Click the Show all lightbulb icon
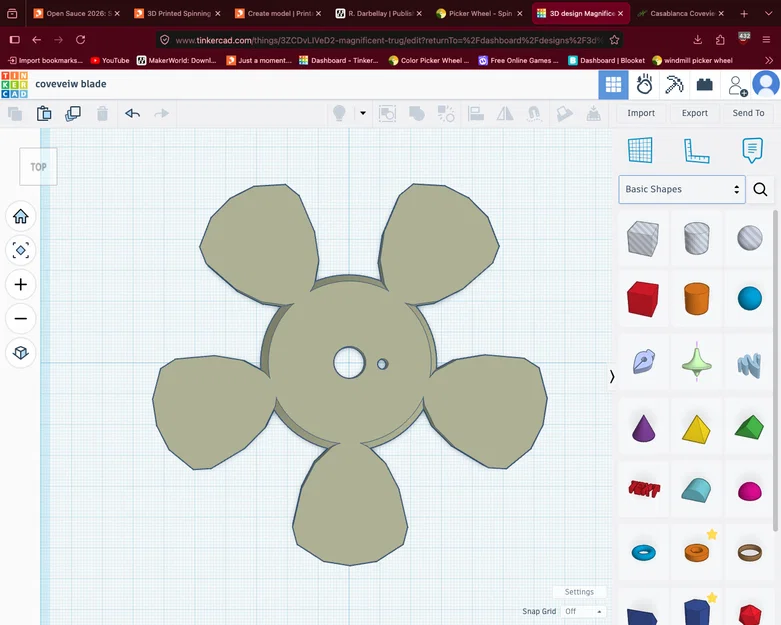This screenshot has height=625, width=781. tap(339, 114)
